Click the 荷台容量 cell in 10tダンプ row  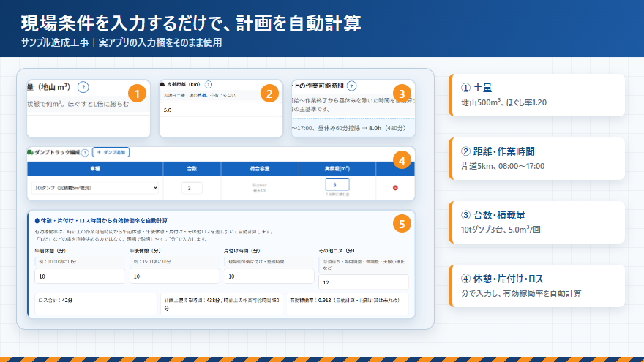(x=260, y=188)
